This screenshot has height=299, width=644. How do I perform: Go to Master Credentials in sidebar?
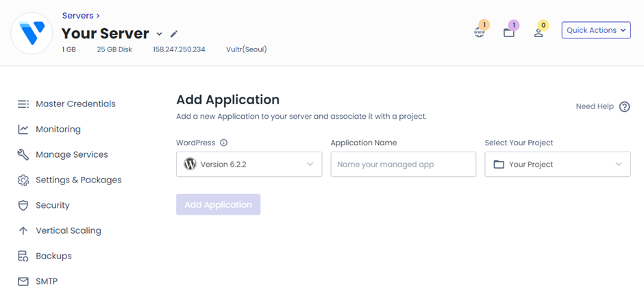tap(75, 104)
